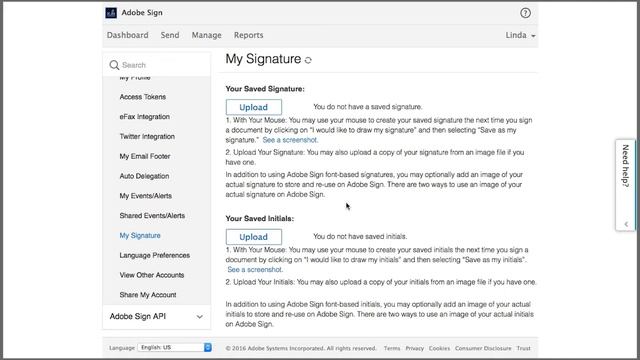The height and width of the screenshot is (360, 640).
Task: Select View Other Accounts
Action: point(152,275)
